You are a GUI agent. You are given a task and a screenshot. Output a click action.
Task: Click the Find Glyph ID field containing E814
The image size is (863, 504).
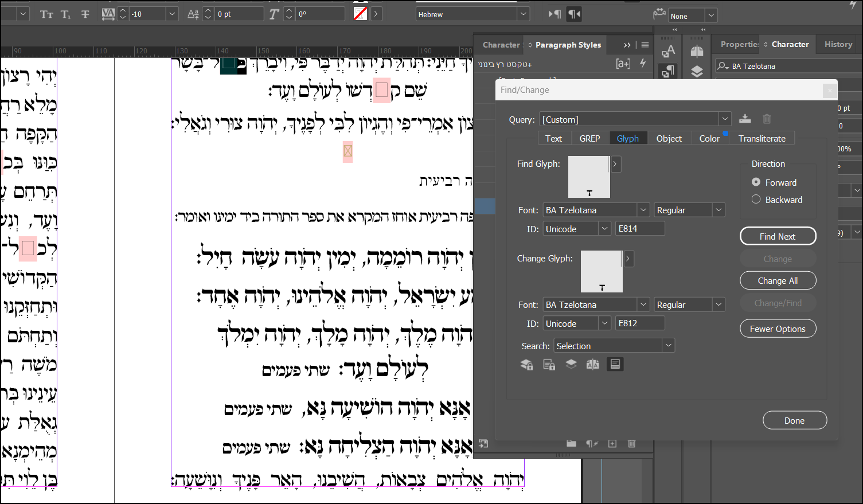coord(639,228)
